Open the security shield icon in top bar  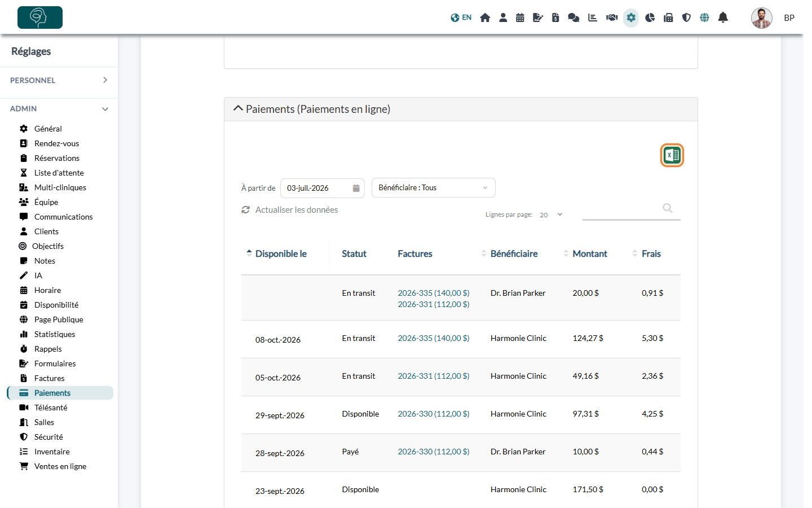coord(686,17)
